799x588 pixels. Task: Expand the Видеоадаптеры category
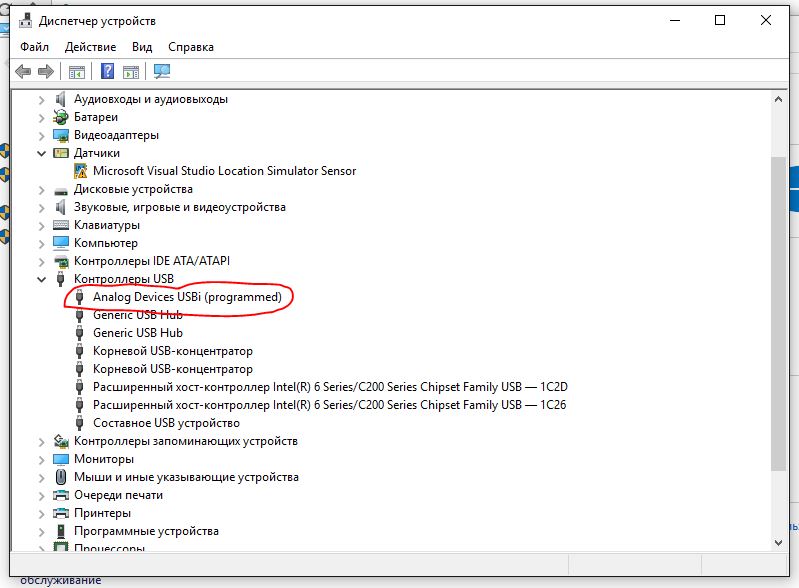(x=41, y=135)
